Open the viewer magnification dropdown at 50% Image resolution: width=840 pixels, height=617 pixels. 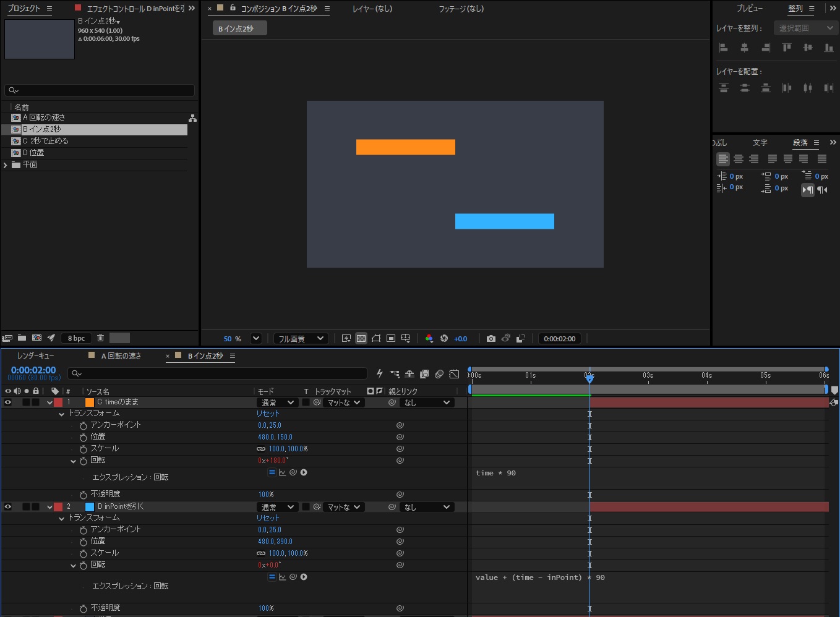click(x=255, y=338)
